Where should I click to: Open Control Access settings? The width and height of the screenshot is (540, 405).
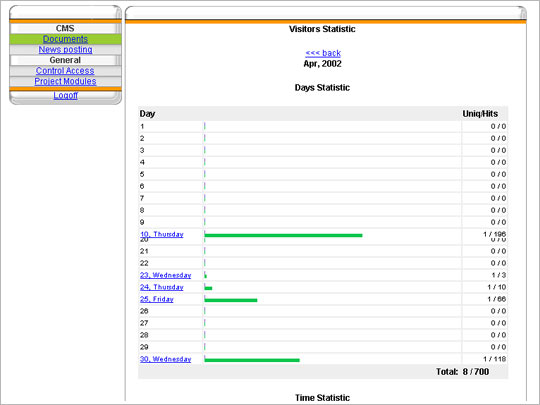(x=65, y=71)
